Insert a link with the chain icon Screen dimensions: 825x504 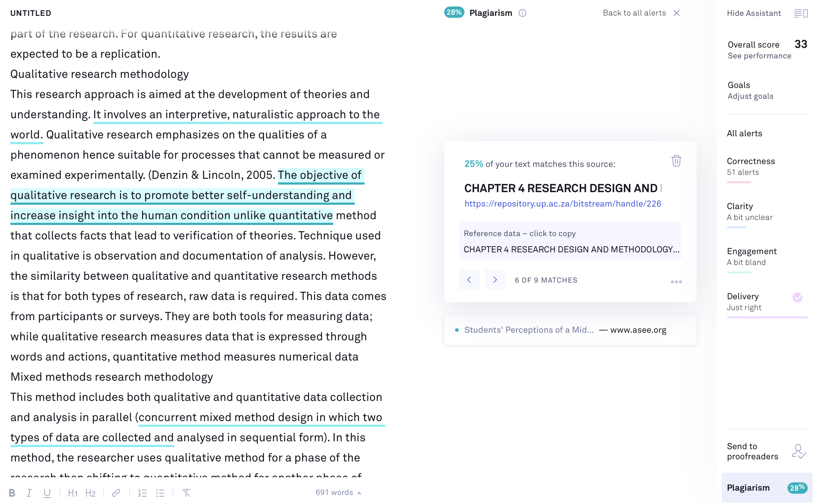pos(116,493)
